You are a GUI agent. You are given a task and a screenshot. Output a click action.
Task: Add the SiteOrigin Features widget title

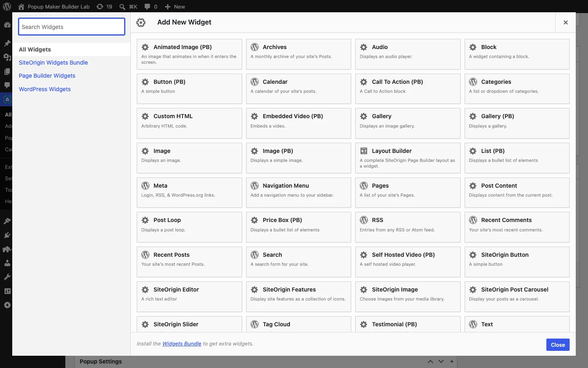pos(289,289)
